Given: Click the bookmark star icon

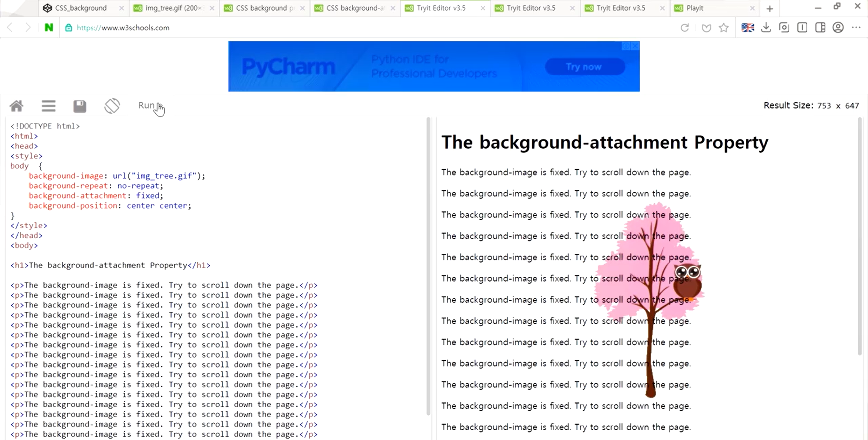Looking at the screenshot, I should [724, 28].
